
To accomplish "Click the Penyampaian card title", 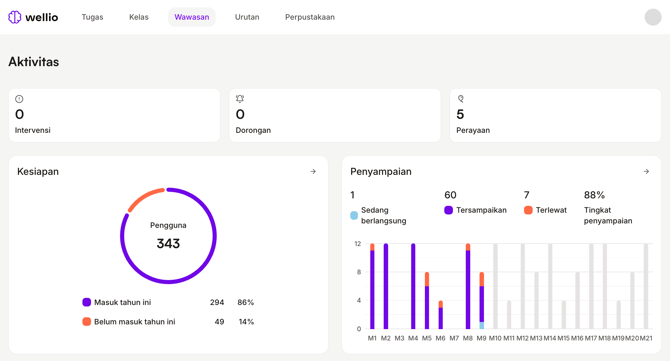I will (381, 171).
